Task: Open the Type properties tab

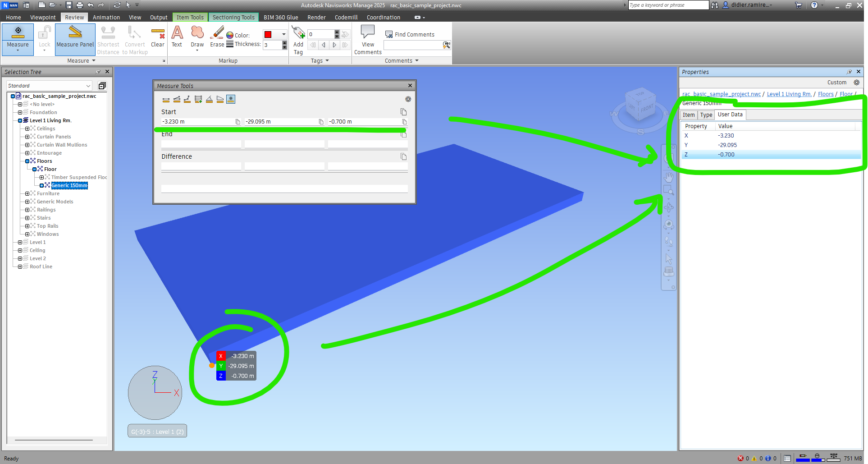Action: click(x=706, y=115)
